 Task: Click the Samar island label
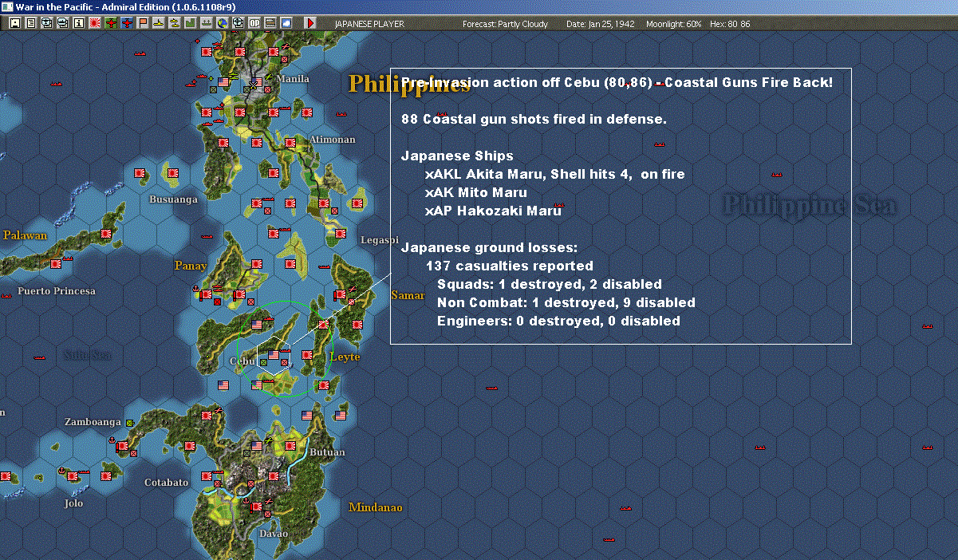point(407,296)
